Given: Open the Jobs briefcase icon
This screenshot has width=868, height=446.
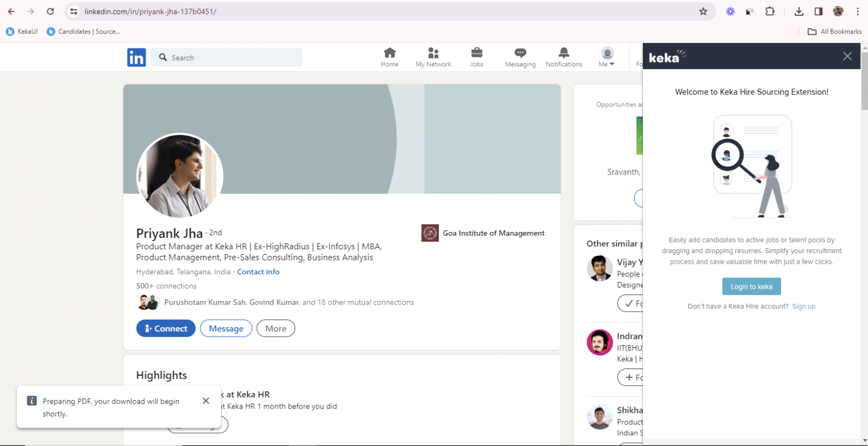Looking at the screenshot, I should click(476, 57).
